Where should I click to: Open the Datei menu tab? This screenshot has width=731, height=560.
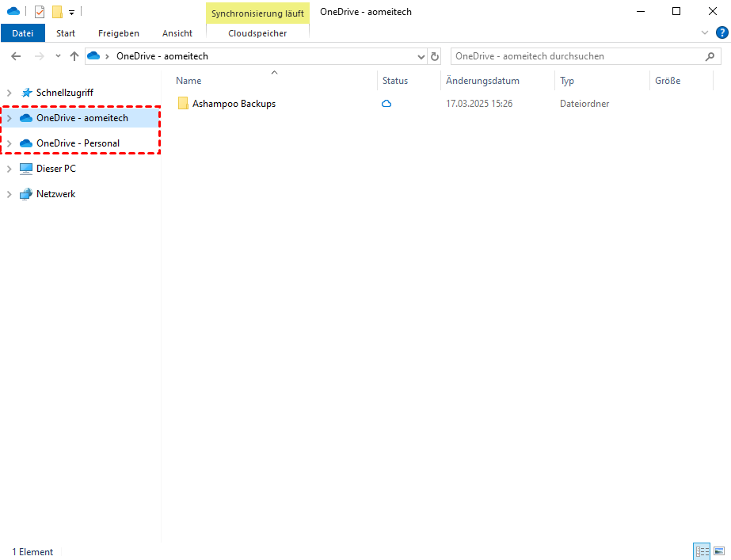pos(23,33)
